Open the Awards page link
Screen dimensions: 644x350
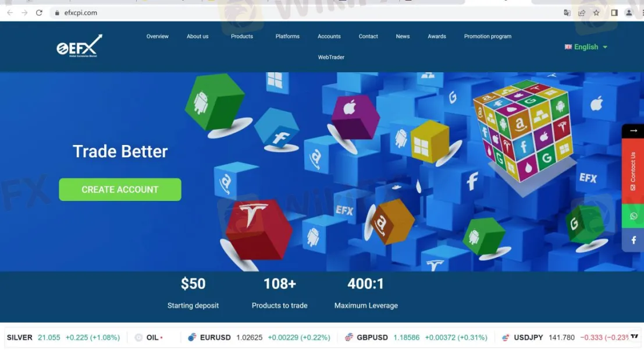tap(436, 36)
